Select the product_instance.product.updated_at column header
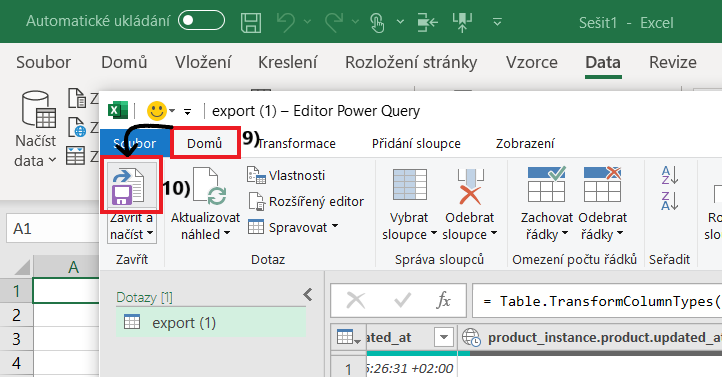Image resolution: width=722 pixels, height=377 pixels. (x=590, y=337)
